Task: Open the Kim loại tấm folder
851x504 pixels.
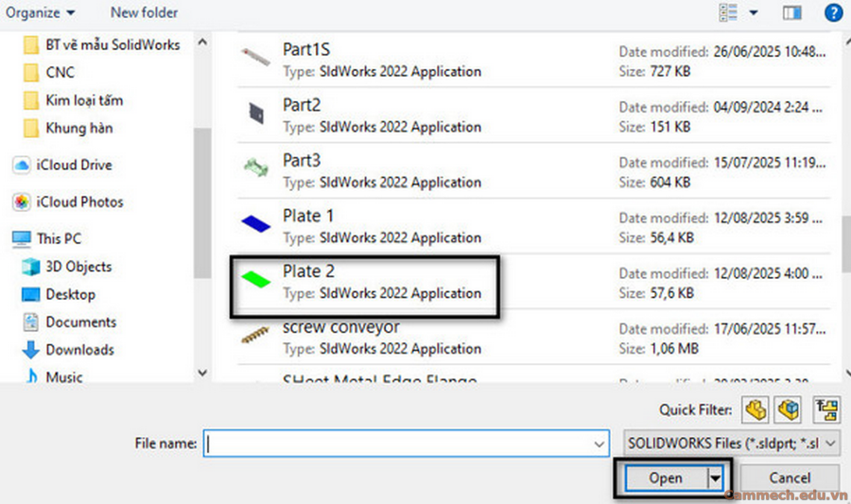Action: click(x=73, y=100)
